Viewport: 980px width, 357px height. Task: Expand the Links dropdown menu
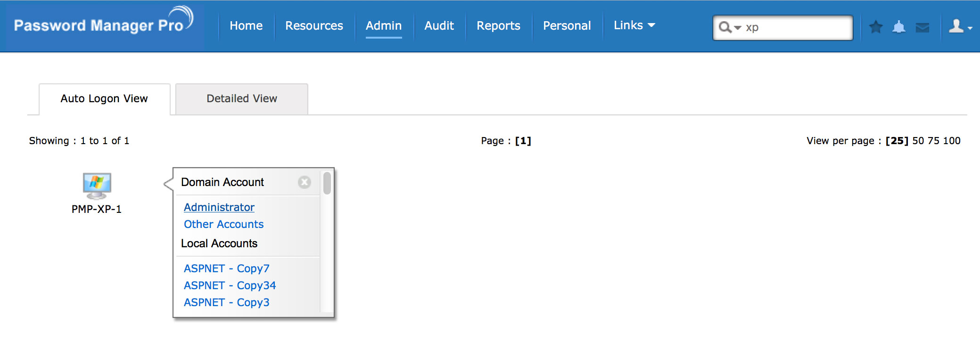point(634,25)
